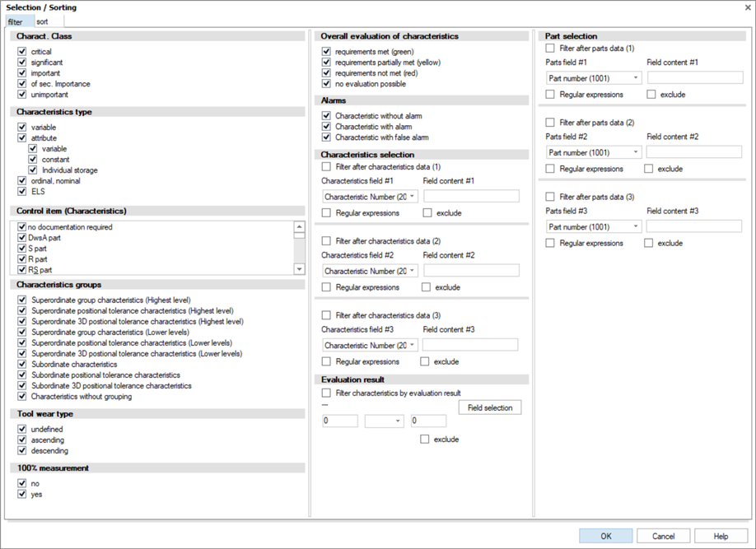
Task: Toggle Superordinate positional tolerance characteristics (Lower levels)
Action: click(21, 342)
